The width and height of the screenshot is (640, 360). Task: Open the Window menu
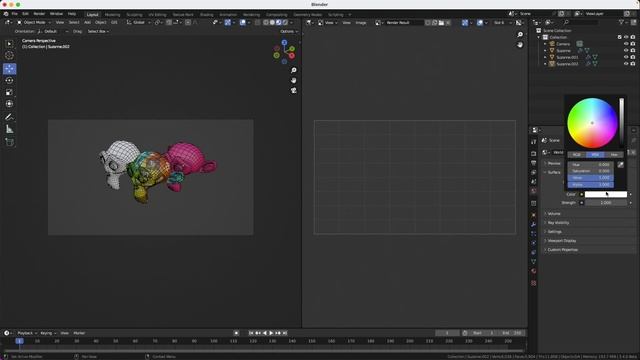click(x=56, y=13)
